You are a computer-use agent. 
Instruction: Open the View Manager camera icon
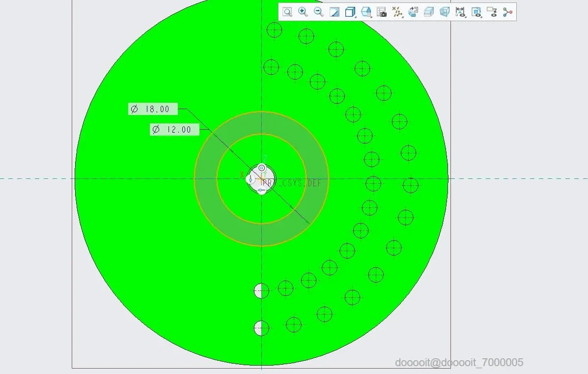pos(382,12)
